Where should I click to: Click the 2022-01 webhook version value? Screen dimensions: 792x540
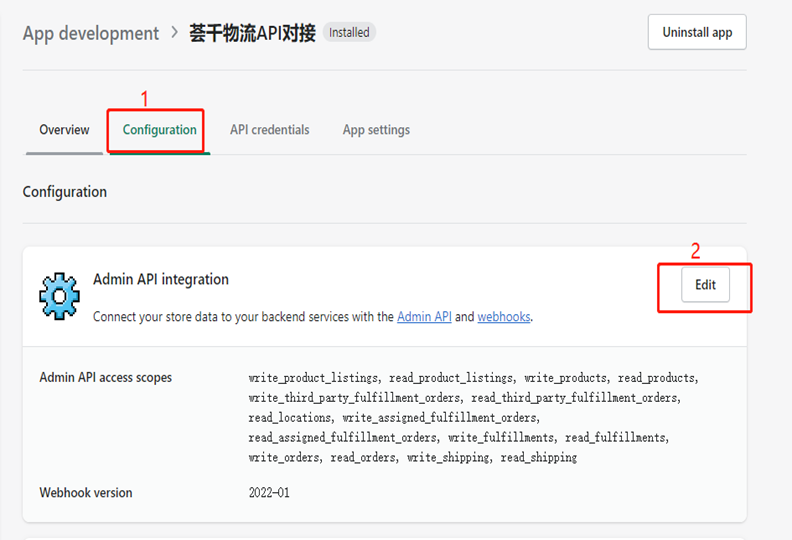[x=269, y=493]
